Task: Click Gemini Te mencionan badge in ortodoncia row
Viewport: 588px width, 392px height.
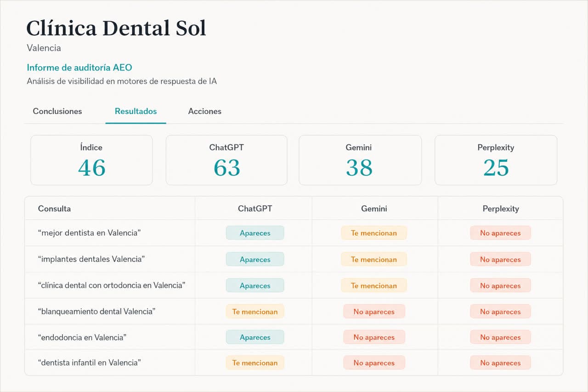Action: click(x=374, y=285)
